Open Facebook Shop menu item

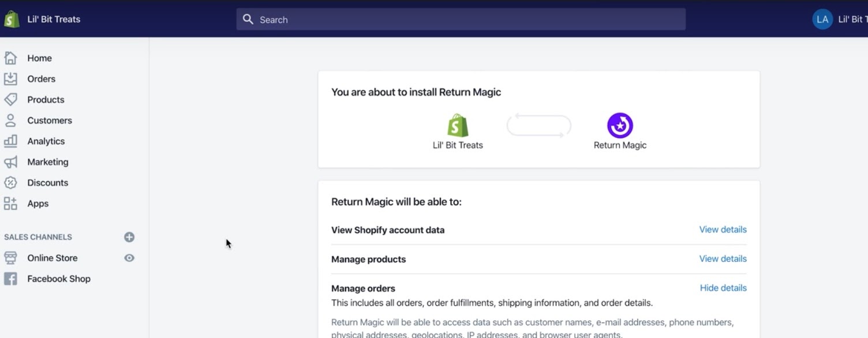point(58,279)
